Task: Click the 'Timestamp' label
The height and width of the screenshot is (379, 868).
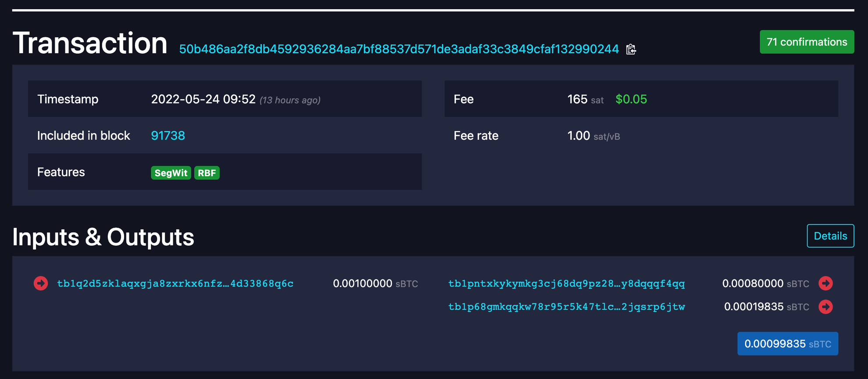Action: [68, 100]
